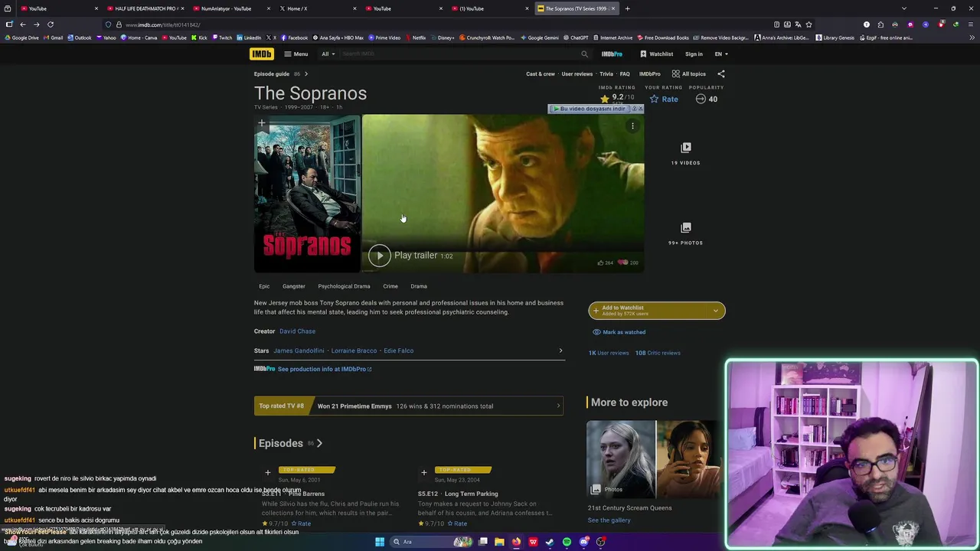Click the search magnifier icon
The width and height of the screenshot is (980, 551).
[x=584, y=54]
